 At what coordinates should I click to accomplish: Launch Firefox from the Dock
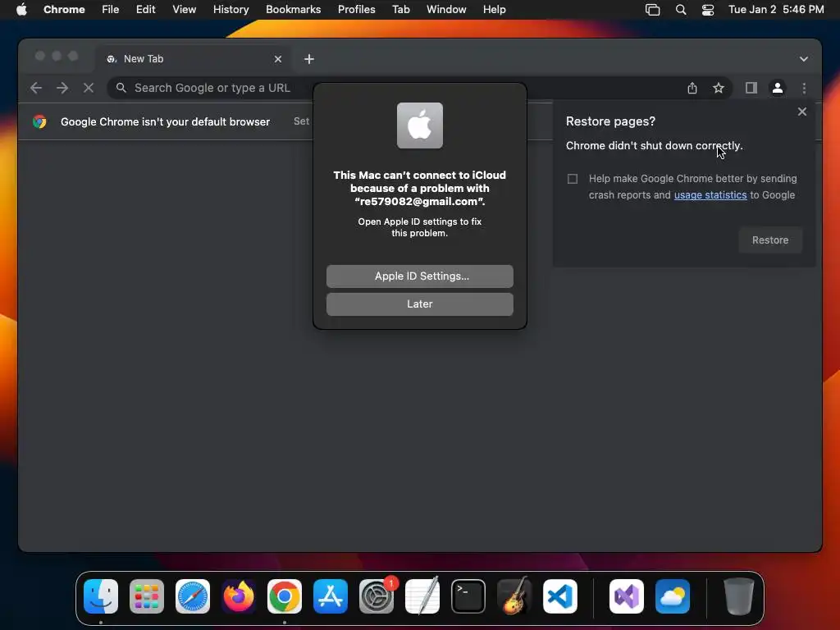coord(239,596)
